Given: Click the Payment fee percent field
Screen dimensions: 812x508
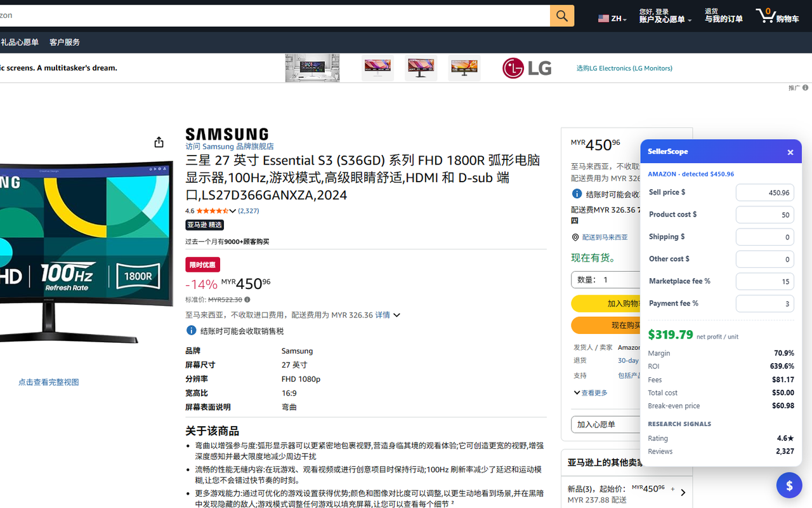Looking at the screenshot, I should pos(764,304).
